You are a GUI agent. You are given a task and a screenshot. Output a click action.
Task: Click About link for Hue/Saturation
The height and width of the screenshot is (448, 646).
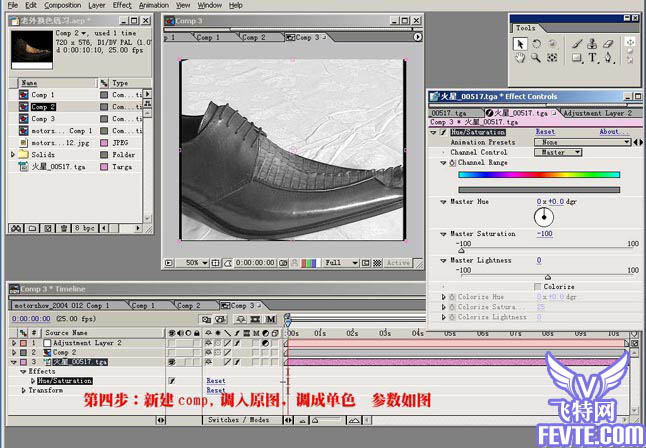tap(612, 132)
